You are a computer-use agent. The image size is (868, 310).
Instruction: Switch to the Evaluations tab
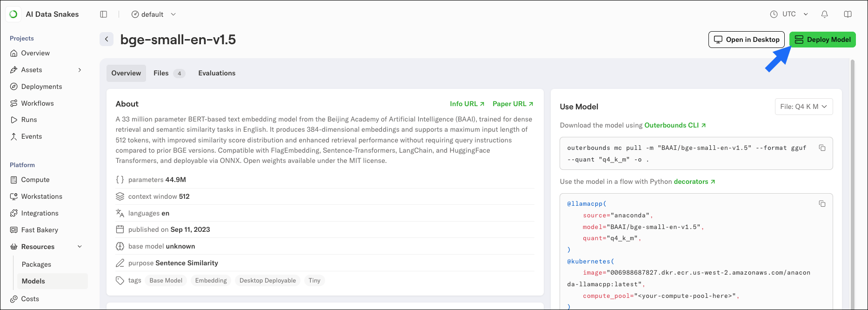217,73
